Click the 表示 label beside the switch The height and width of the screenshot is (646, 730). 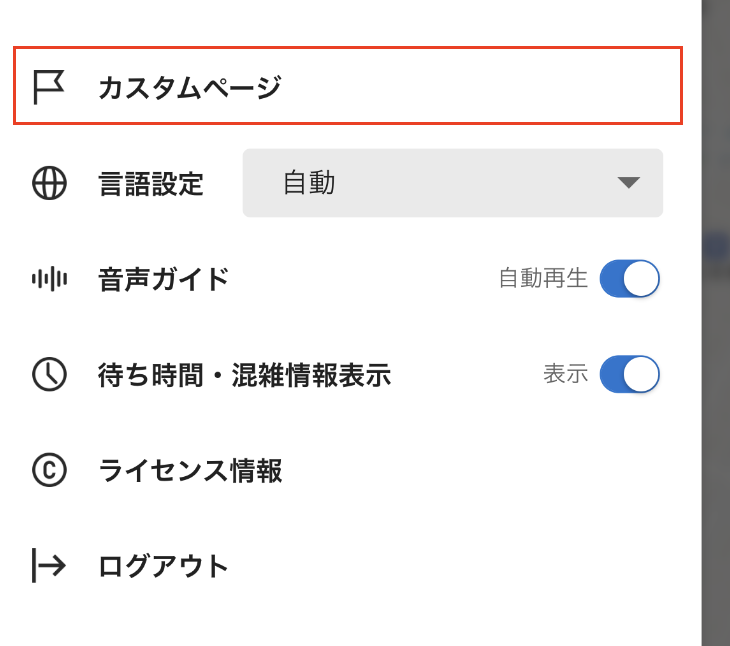[565, 375]
